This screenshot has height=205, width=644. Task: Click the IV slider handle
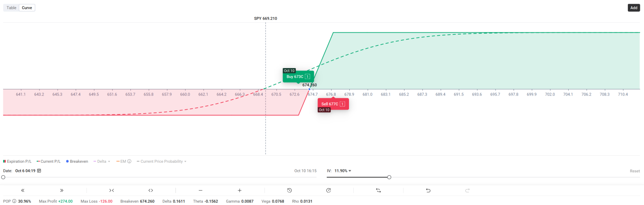[x=389, y=177]
